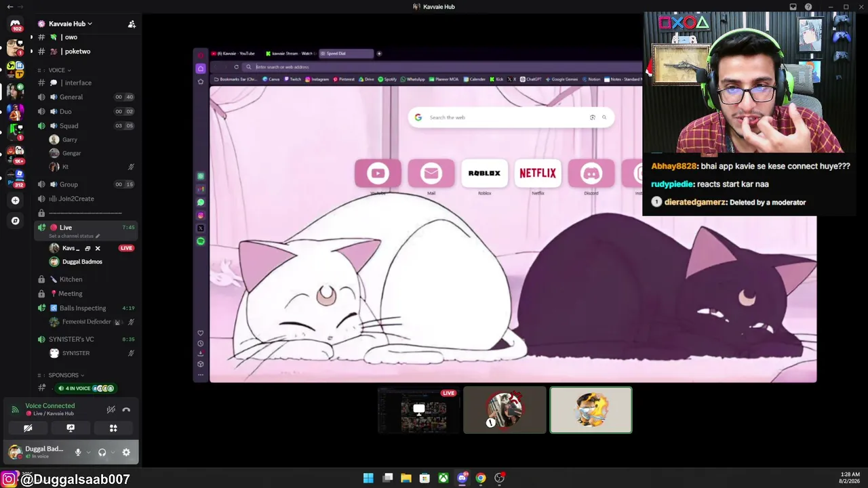The image size is (868, 488).
Task: Open Discord user settings gear
Action: [x=126, y=452]
